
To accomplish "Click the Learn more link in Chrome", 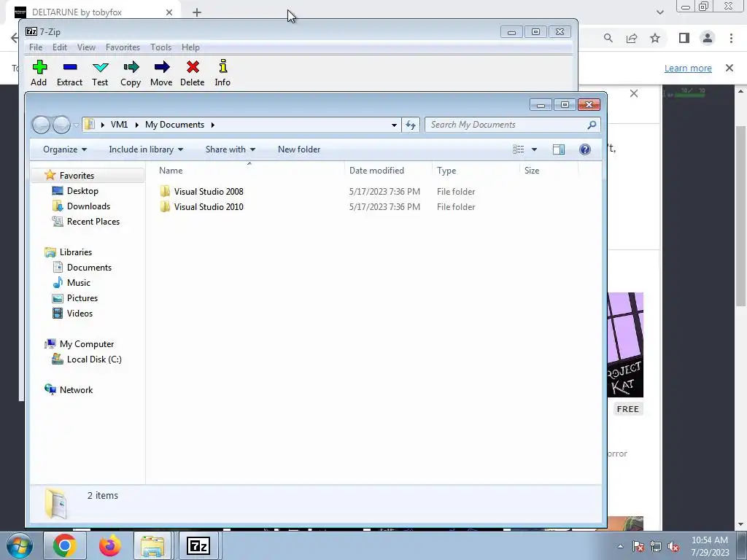I will tap(688, 68).
